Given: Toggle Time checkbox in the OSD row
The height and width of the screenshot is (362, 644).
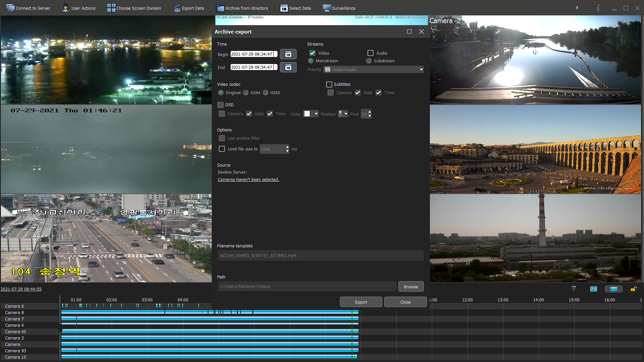Looking at the screenshot, I should (270, 114).
